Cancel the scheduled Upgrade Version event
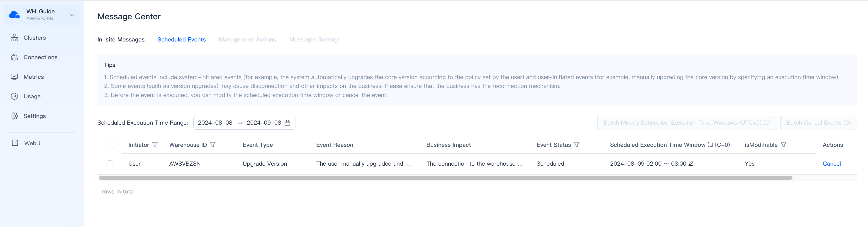The image size is (868, 227). tap(832, 164)
